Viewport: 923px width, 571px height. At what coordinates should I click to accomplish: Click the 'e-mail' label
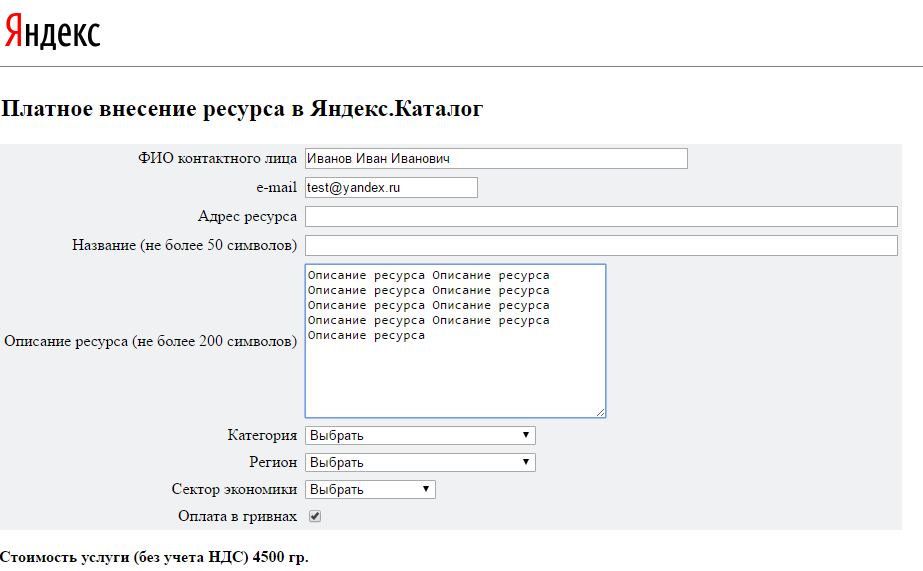click(x=277, y=187)
